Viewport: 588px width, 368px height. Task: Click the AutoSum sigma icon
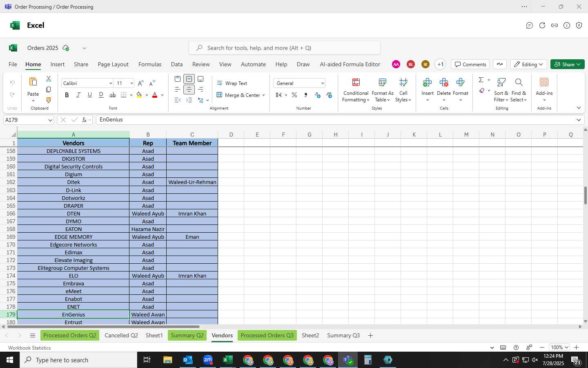[481, 80]
